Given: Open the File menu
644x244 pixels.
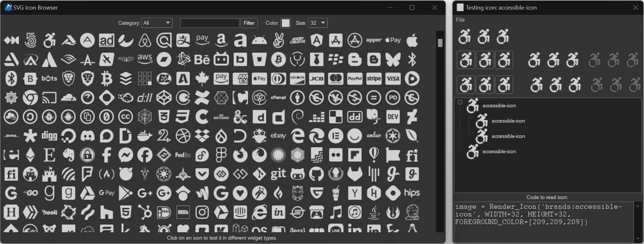Looking at the screenshot, I should coord(460,20).
